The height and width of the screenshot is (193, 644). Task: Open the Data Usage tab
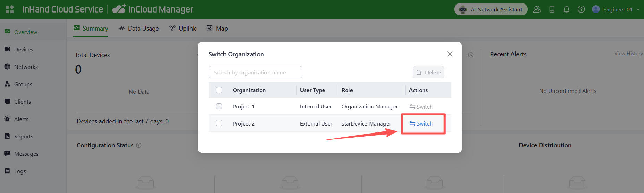click(139, 29)
